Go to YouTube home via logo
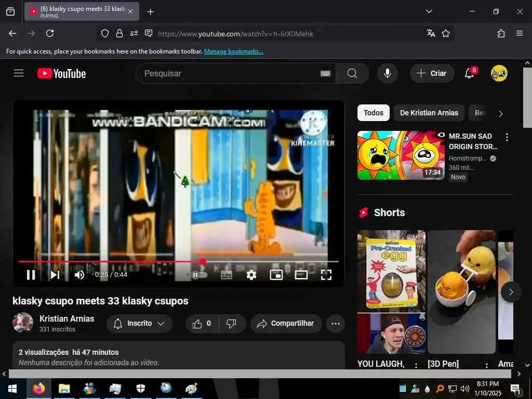532x399 pixels. [x=61, y=73]
